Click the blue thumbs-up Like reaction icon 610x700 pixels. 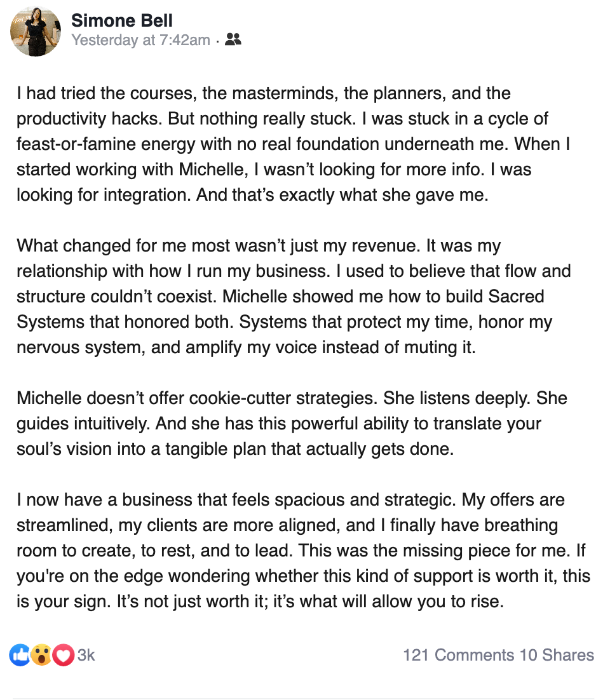click(x=20, y=656)
